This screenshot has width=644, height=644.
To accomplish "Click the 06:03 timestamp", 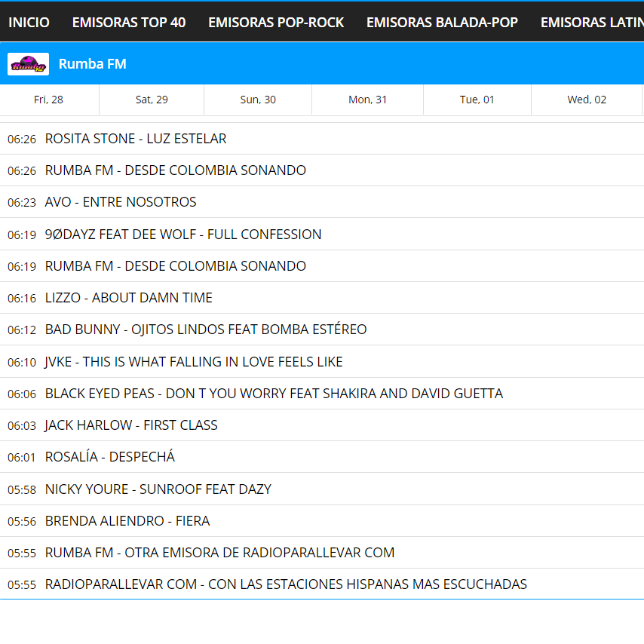I will [22, 425].
